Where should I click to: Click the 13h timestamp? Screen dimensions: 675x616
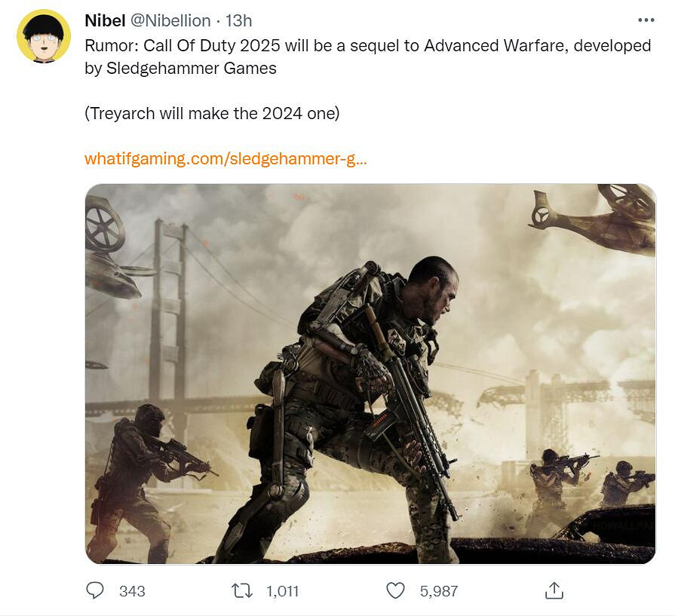pos(239,20)
